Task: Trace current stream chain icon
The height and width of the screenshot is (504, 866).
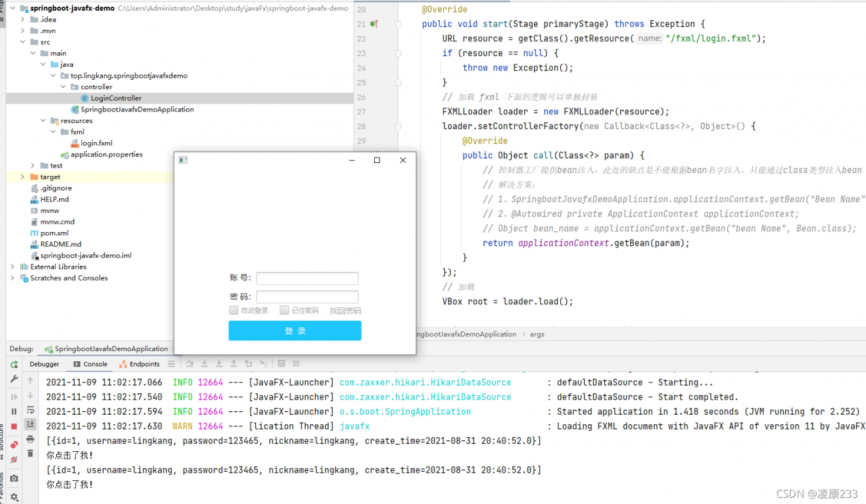Action: [x=296, y=364]
